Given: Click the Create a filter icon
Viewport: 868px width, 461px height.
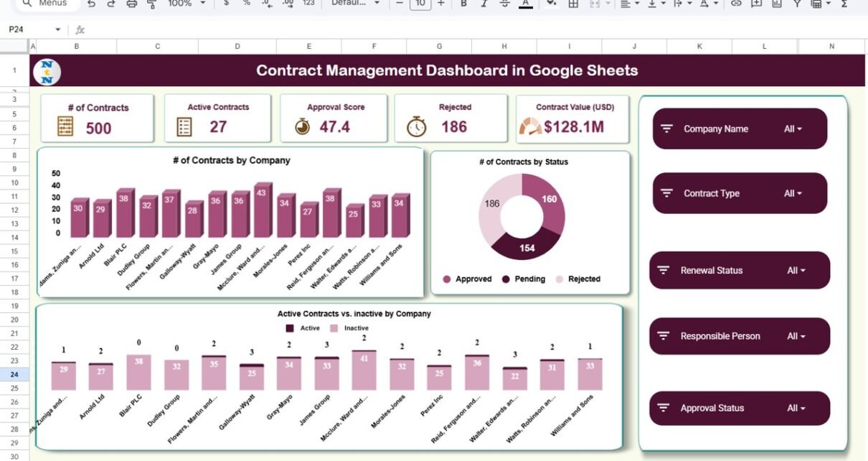Looking at the screenshot, I should 796,4.
